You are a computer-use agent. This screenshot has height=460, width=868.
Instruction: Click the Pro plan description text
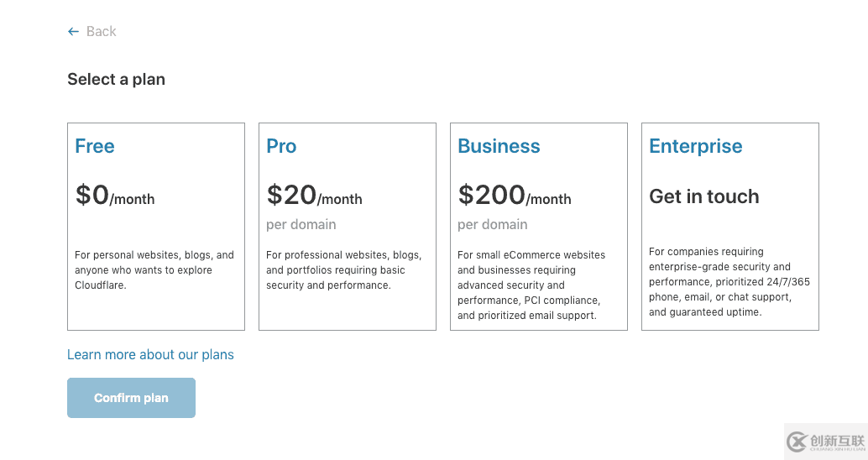pyautogui.click(x=344, y=270)
